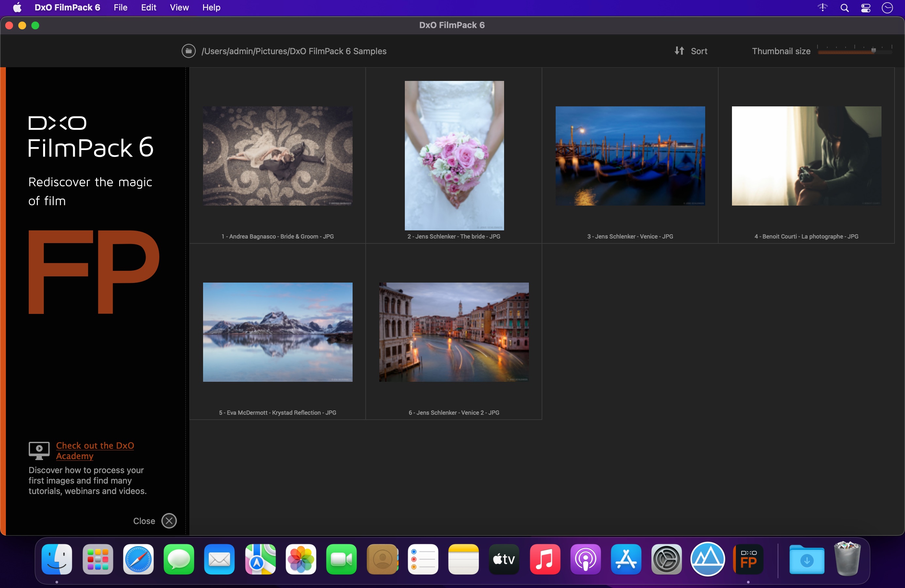This screenshot has height=588, width=905.
Task: Open the File menu
Action: coord(120,8)
